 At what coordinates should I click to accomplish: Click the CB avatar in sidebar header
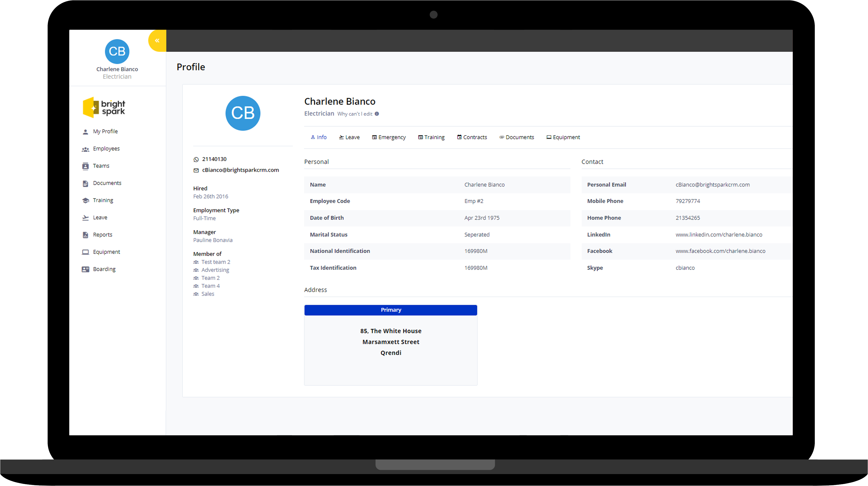coord(117,52)
